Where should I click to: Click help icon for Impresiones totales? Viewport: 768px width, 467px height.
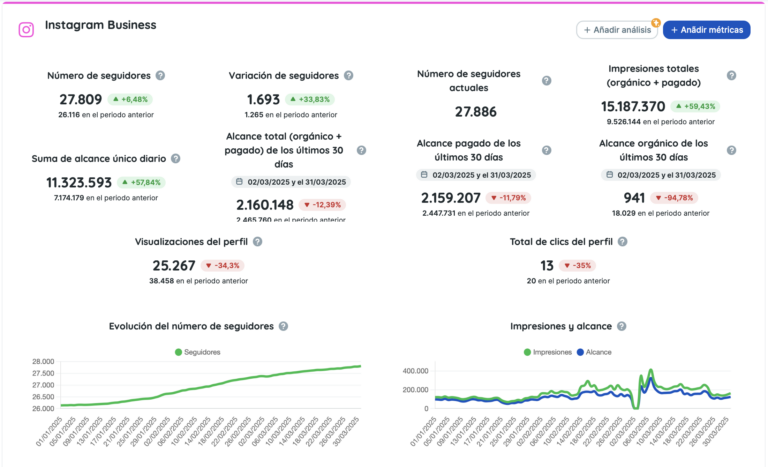tap(731, 75)
